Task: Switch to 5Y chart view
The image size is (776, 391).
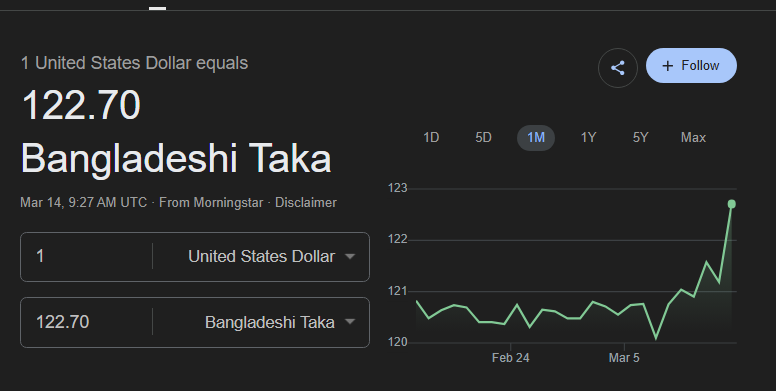Action: [640, 138]
